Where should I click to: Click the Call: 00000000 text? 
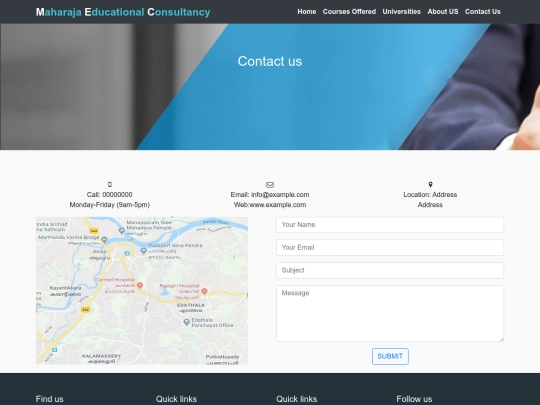tap(110, 195)
